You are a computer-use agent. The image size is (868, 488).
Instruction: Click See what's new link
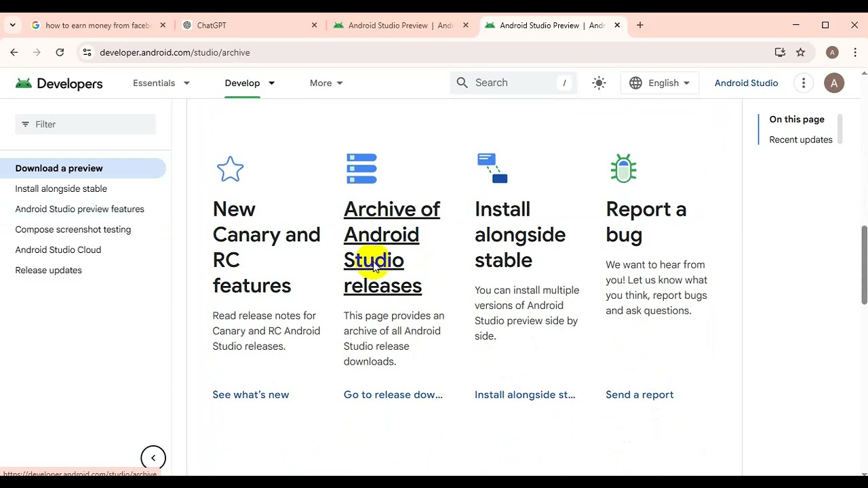coord(251,394)
